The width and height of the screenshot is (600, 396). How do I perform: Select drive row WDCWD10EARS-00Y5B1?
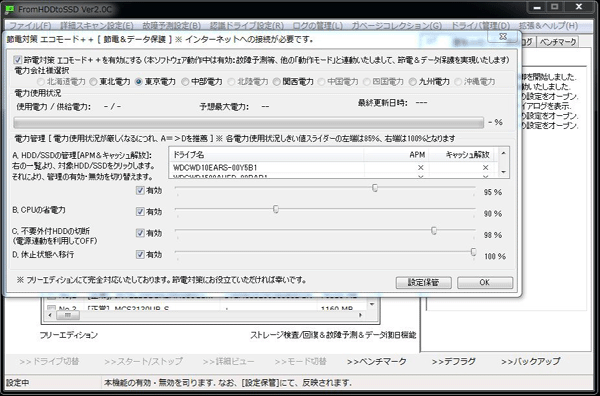click(x=333, y=168)
